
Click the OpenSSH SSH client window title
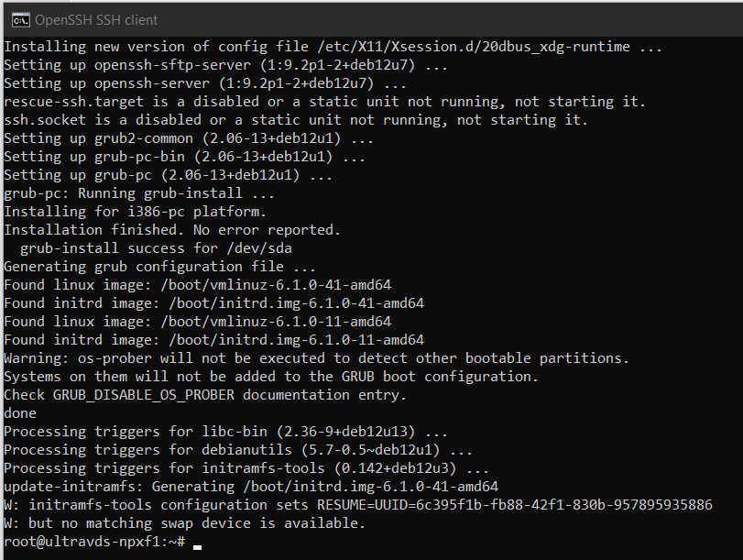click(x=96, y=19)
